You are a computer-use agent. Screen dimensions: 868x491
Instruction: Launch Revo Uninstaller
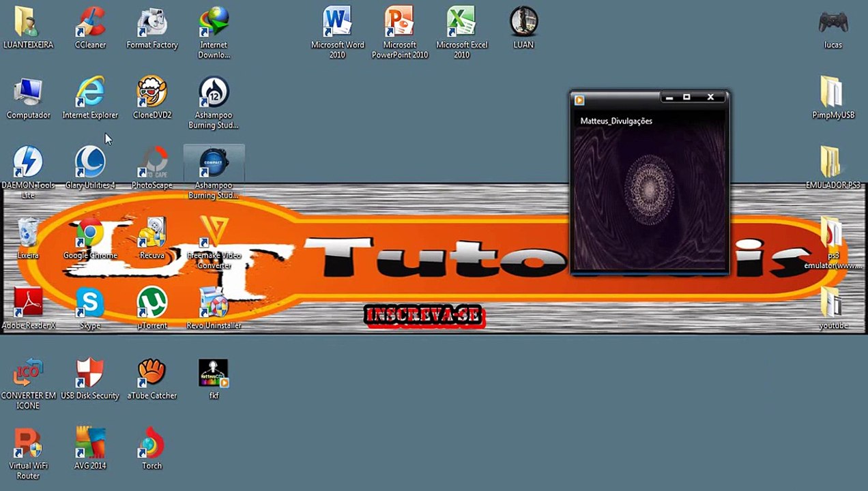214,308
